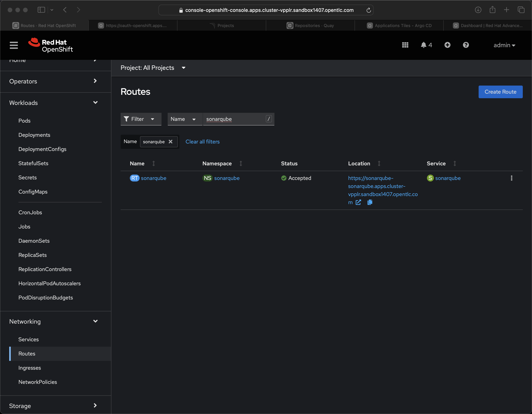
Task: Reload the page in Safari
Action: 369,10
